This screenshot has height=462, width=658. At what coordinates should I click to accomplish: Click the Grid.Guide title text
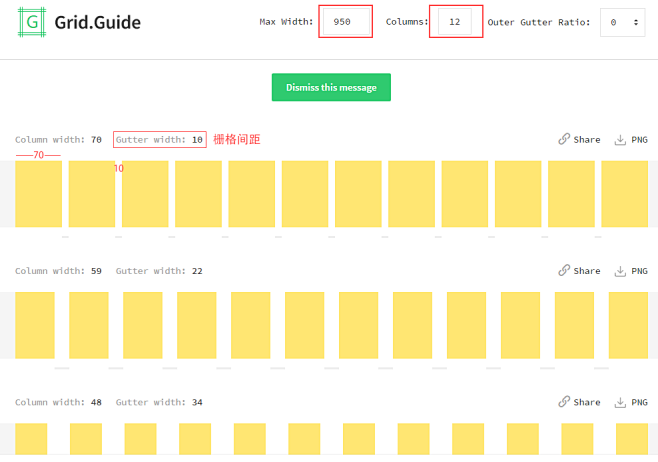click(x=97, y=23)
